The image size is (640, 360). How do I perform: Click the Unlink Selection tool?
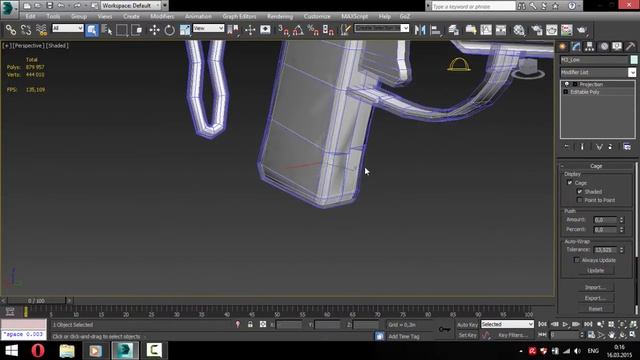26,30
